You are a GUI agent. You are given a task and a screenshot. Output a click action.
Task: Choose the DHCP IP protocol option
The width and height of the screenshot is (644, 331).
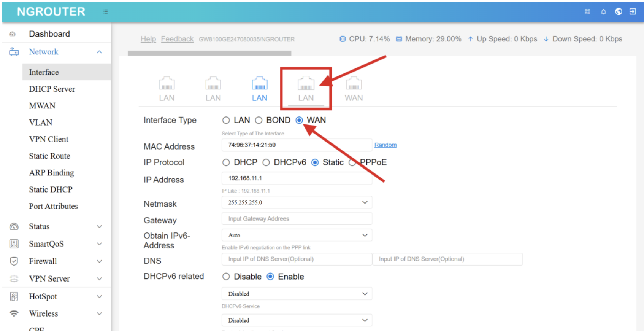click(226, 163)
